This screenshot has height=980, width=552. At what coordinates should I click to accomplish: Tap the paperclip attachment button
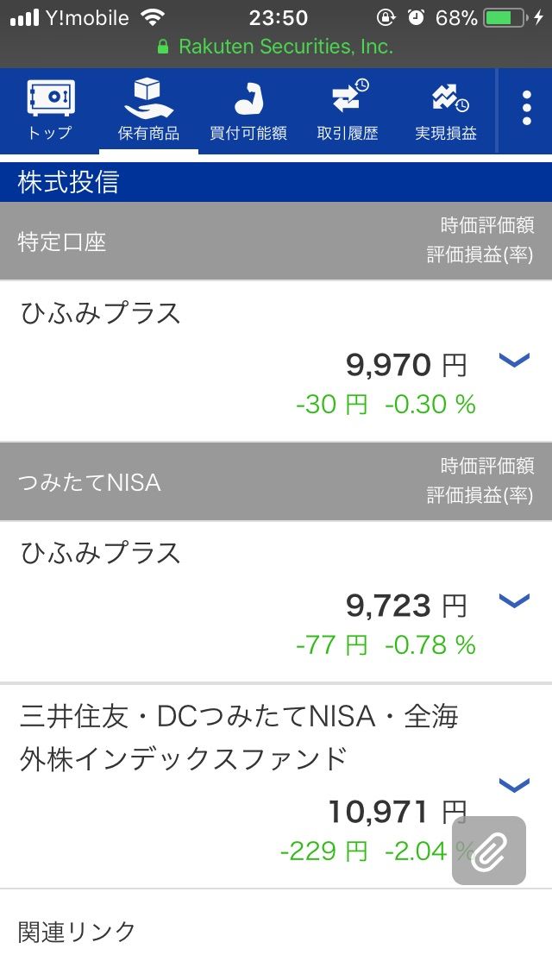489,851
